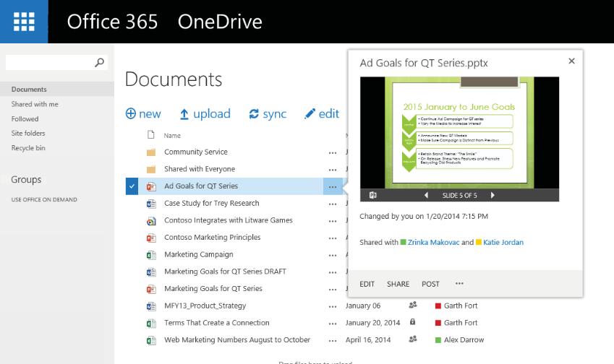This screenshot has height=364, width=614.
Task: Open ellipsis menu for Ad Goals for QT Series
Action: coord(333,186)
